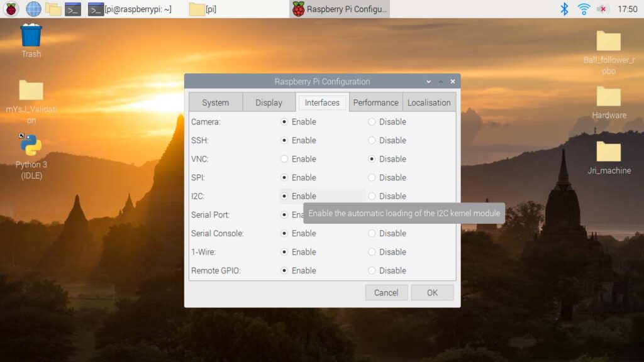Select the Interfaces tab
The width and height of the screenshot is (644, 362).
click(x=322, y=102)
